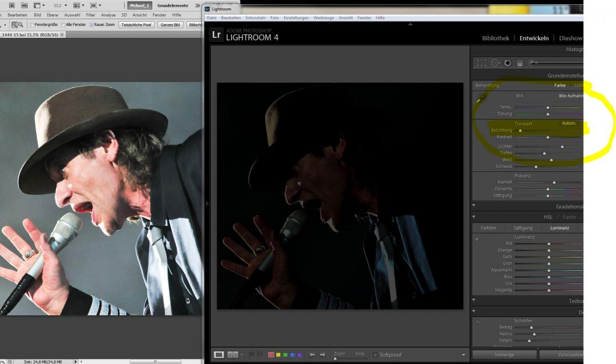Select Mchael_1 workspace button

(140, 5)
